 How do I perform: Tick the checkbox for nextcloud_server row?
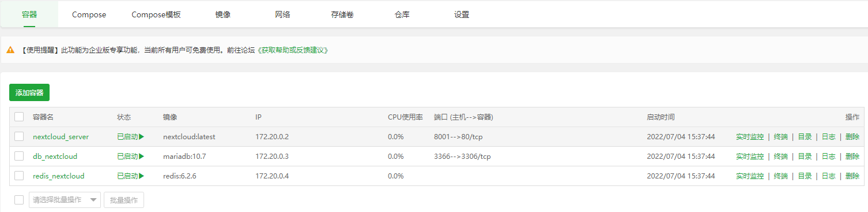point(19,136)
